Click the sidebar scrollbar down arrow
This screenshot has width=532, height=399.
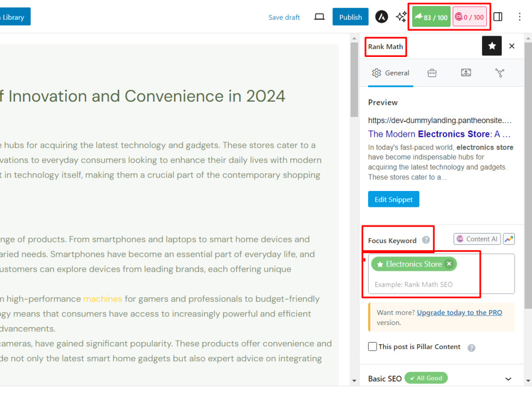528,381
